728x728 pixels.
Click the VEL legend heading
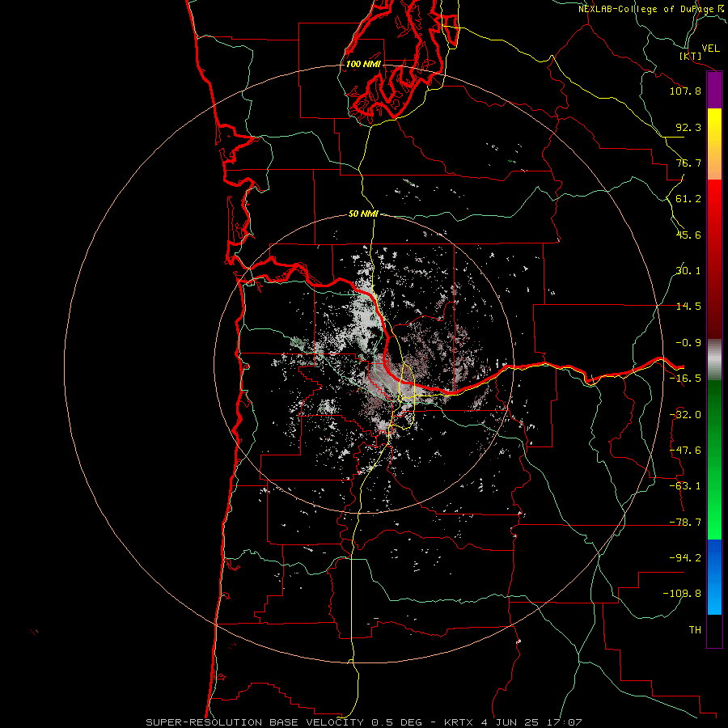pos(711,49)
